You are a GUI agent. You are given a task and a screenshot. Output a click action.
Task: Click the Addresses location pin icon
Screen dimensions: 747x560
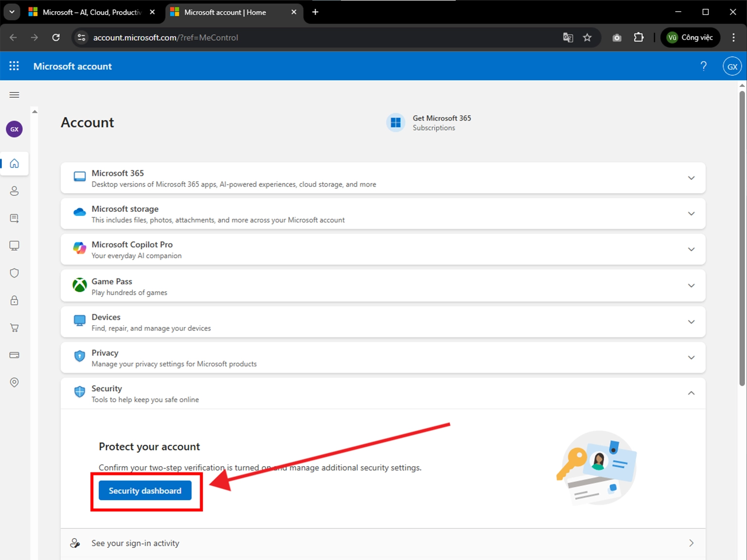(14, 382)
